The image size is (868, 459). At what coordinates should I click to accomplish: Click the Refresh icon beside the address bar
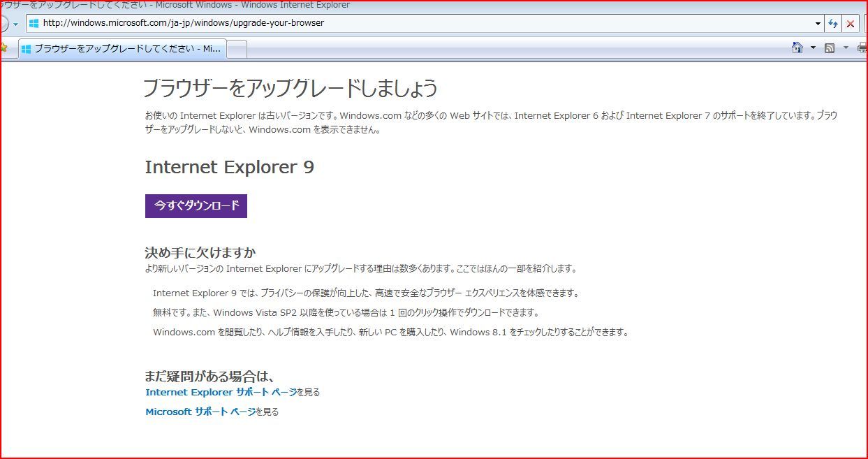coord(833,23)
